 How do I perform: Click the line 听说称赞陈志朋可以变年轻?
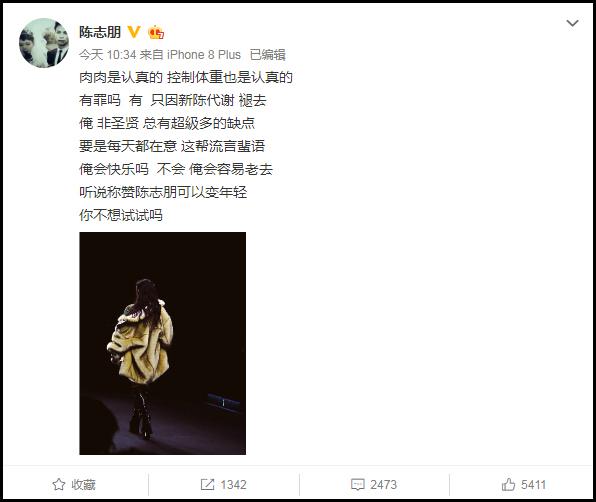tap(163, 192)
